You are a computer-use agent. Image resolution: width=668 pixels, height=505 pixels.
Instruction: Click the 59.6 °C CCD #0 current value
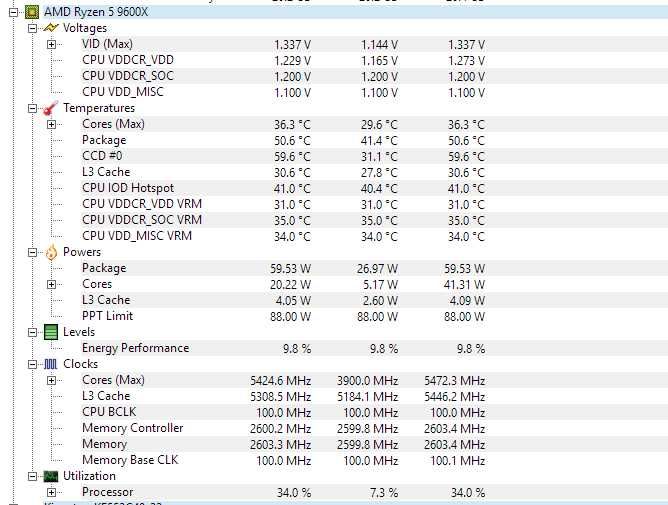click(292, 157)
